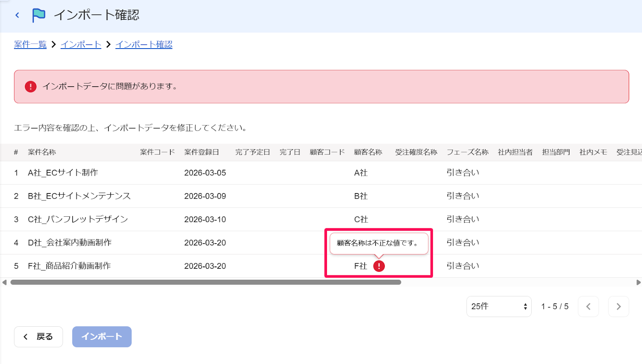
Task: Click 引き合い phase in A社 row
Action: [463, 173]
